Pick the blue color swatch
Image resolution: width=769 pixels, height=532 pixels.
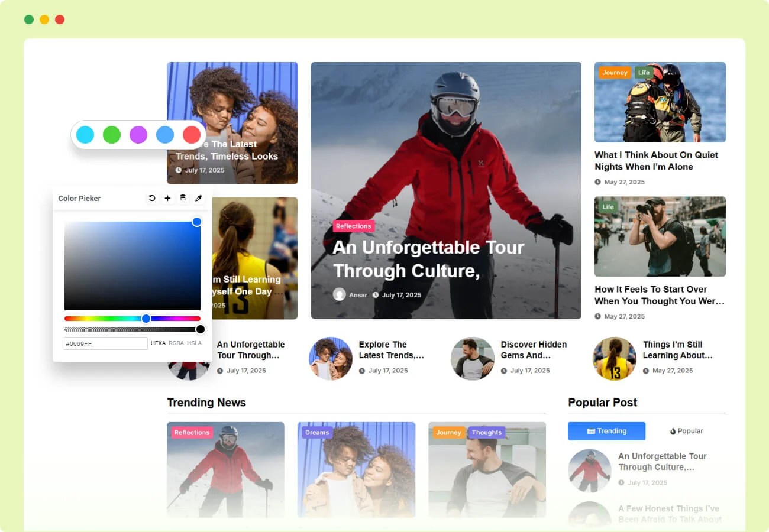165,135
